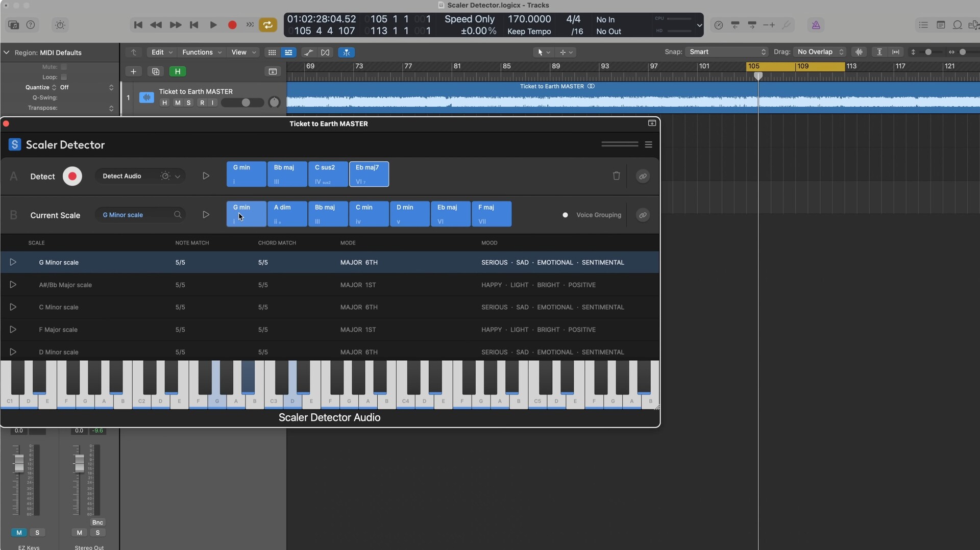Play the Current Scale chord row
The height and width of the screenshot is (550, 980).
point(206,215)
